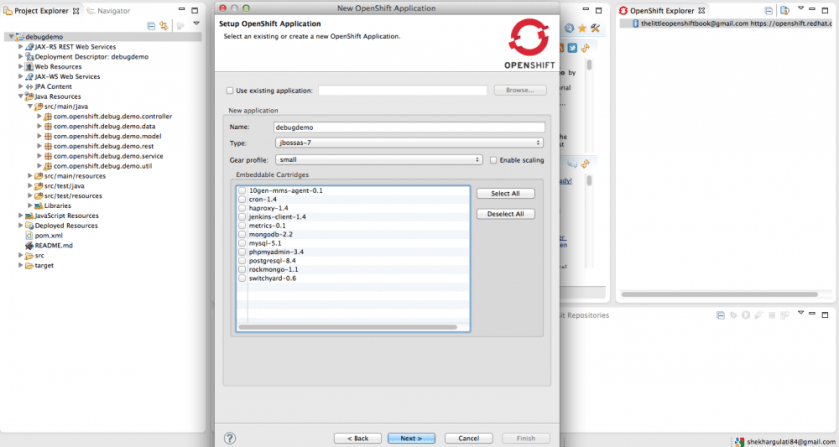
Task: Toggle Link with Editor in Project Explorer
Action: click(163, 24)
